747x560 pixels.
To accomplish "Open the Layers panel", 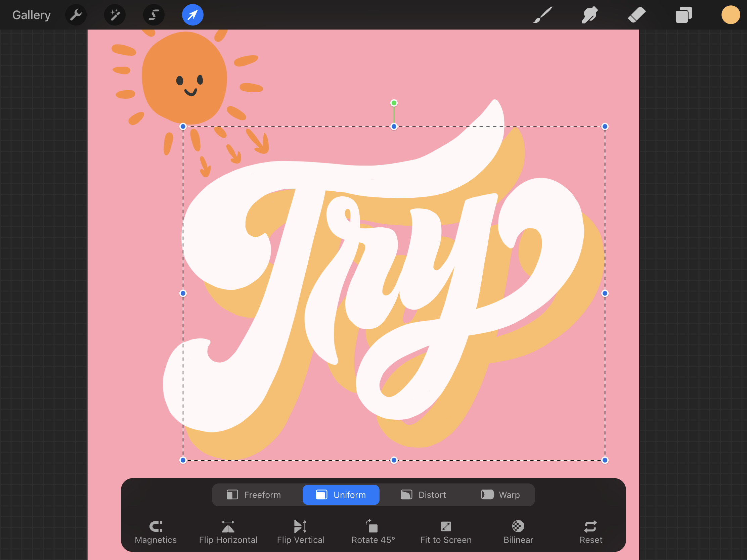I will (684, 15).
